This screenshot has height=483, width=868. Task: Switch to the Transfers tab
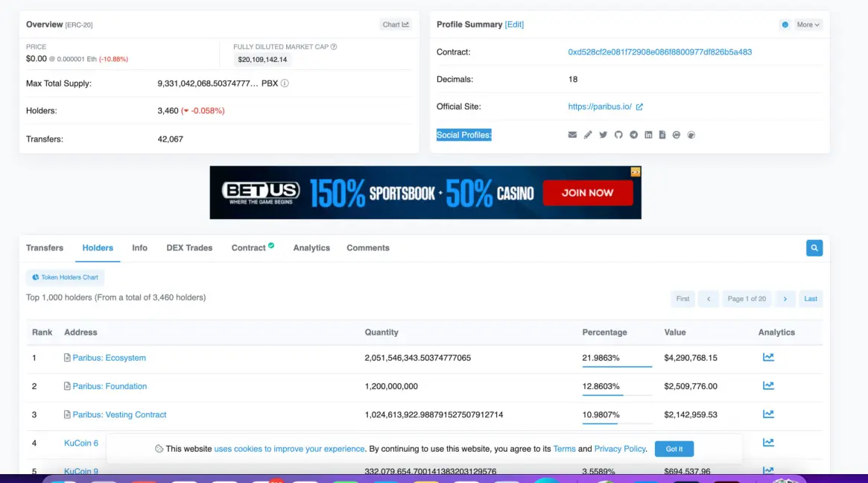point(45,247)
